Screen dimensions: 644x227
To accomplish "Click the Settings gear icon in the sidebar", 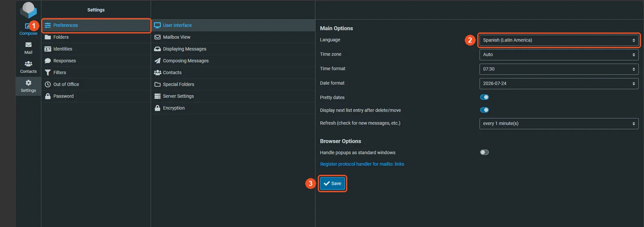I will point(28,83).
